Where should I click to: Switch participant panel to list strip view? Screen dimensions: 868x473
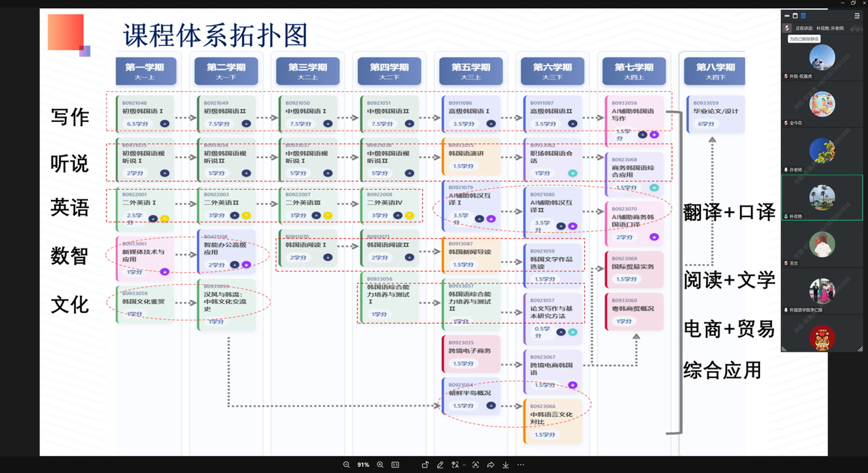[803, 16]
